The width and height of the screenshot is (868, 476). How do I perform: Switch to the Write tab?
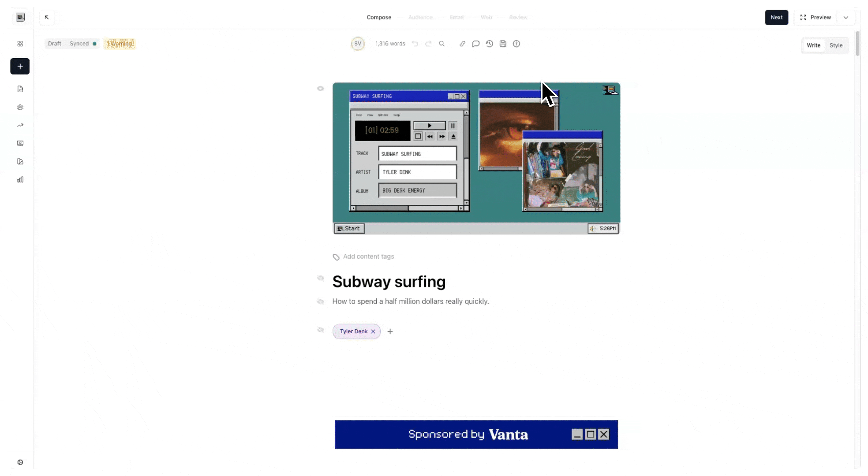pos(813,45)
